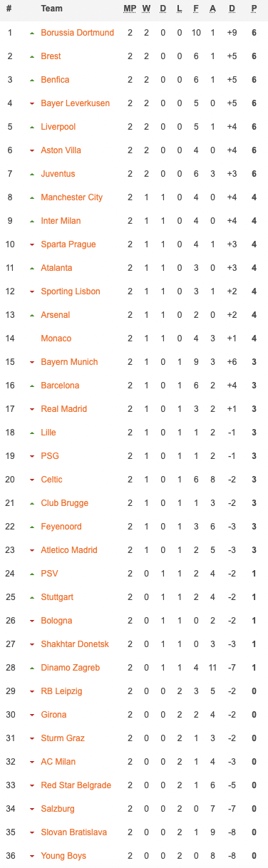
Task: Sort standings by the W column header
Action: click(146, 9)
